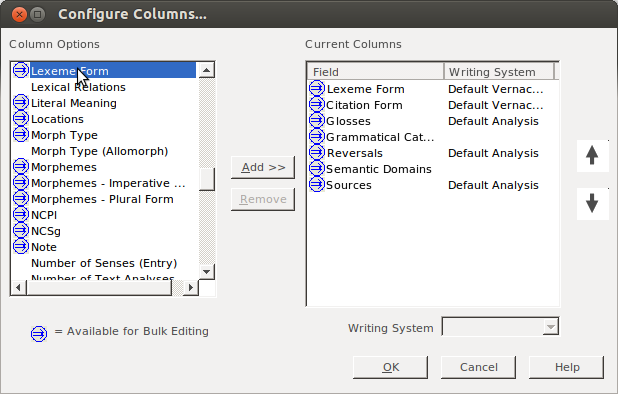Image resolution: width=618 pixels, height=394 pixels.
Task: Click bulk-edit icon of Sources row
Action: 316,185
